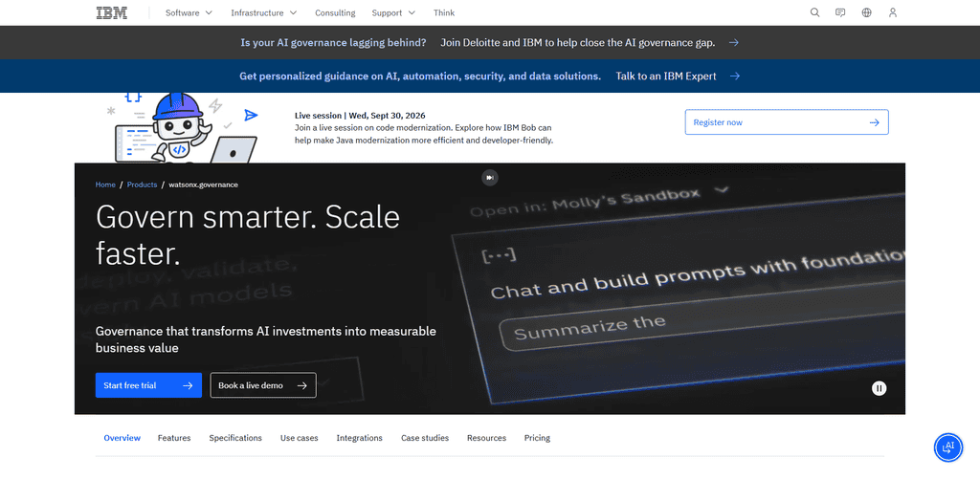Screen dimensions: 980x479
Task: Skip the hero video with the skip-forward icon
Action: pos(490,178)
